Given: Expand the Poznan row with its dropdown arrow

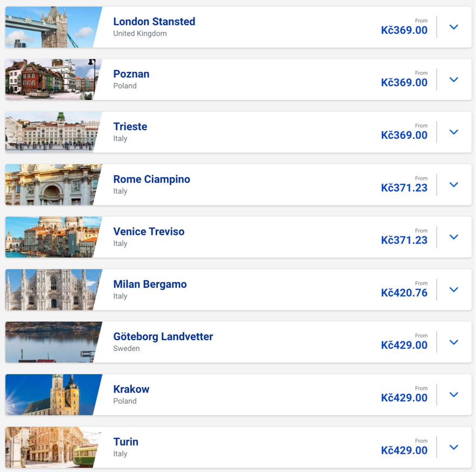Looking at the screenshot, I should pyautogui.click(x=453, y=79).
